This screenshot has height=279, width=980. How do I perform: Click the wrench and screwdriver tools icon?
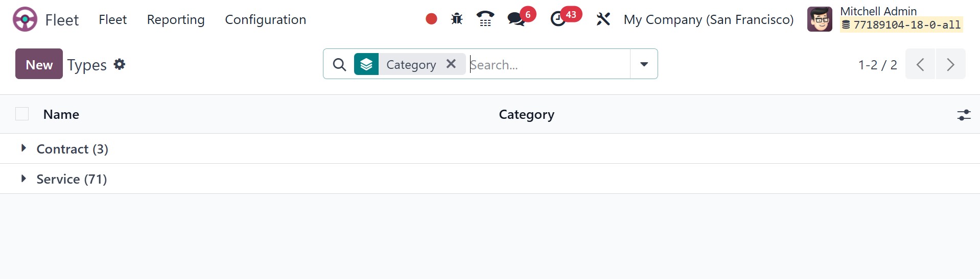[x=603, y=19]
